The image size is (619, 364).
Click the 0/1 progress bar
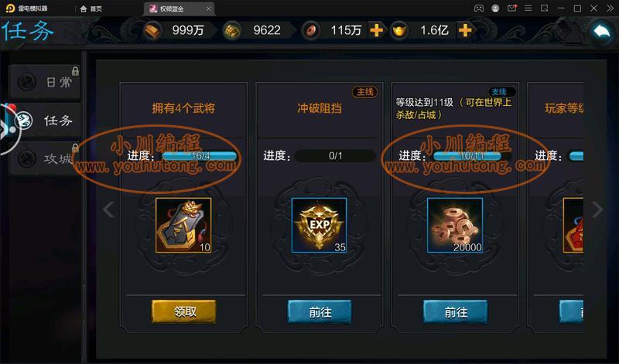click(335, 156)
